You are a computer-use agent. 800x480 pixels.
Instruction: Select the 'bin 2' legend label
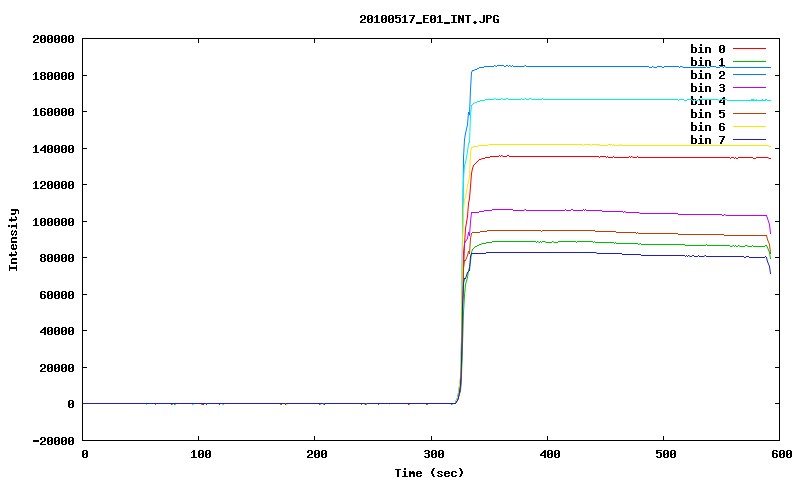pos(708,75)
